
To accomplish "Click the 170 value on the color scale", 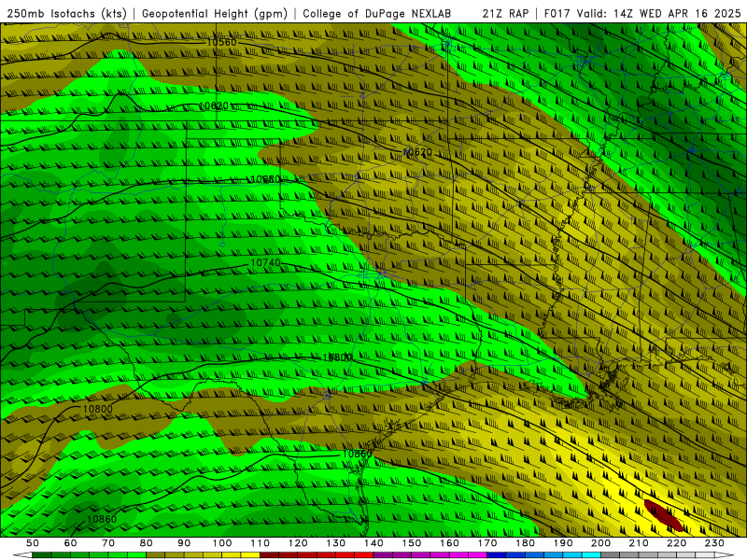I will 487,543.
